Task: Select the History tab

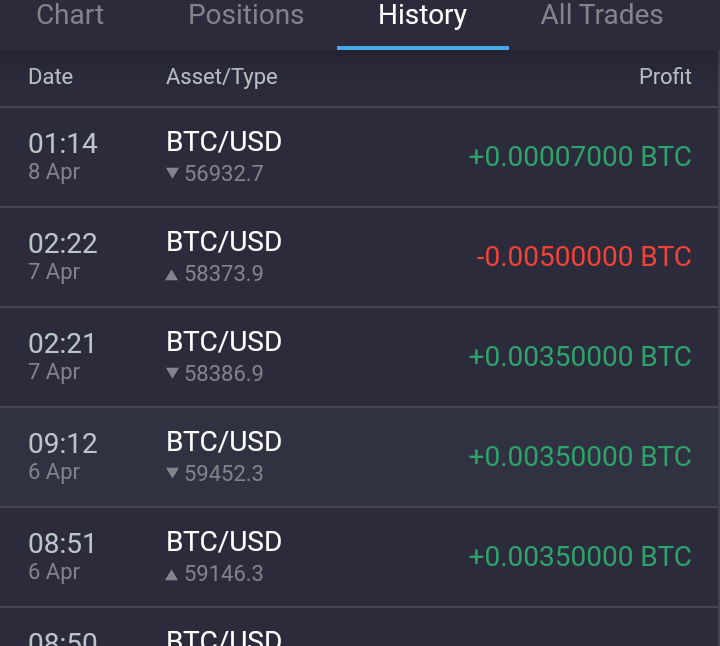Action: point(422,16)
